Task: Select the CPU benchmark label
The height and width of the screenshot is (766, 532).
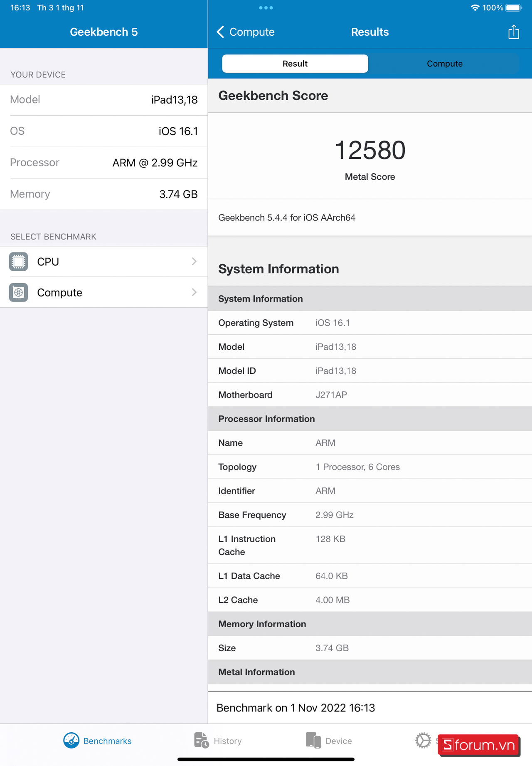Action: click(48, 262)
